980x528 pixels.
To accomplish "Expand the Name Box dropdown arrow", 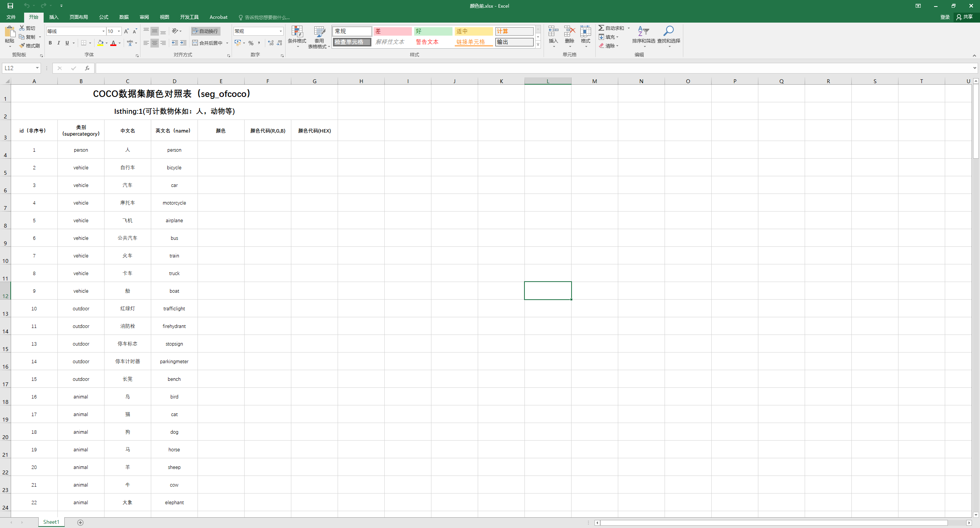I will click(x=37, y=68).
